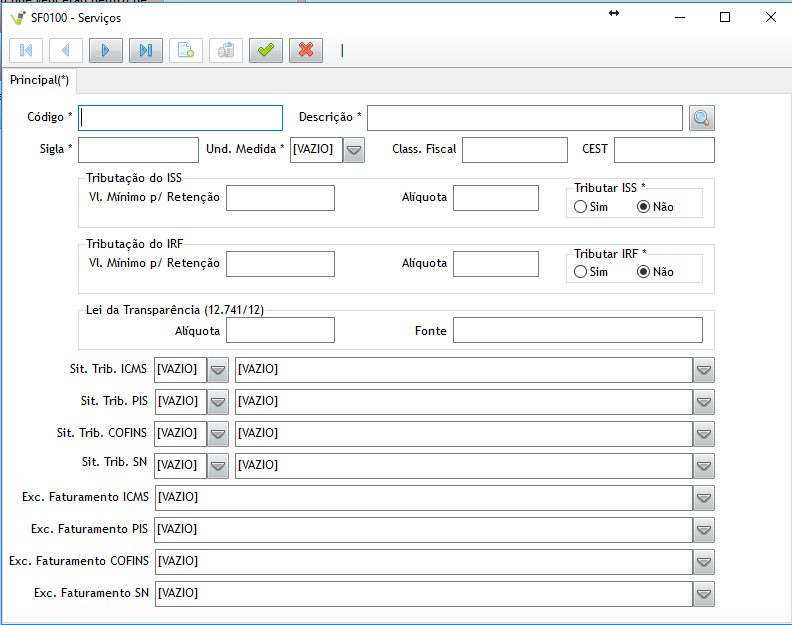Select Não under Tributar IRF

[x=643, y=272]
